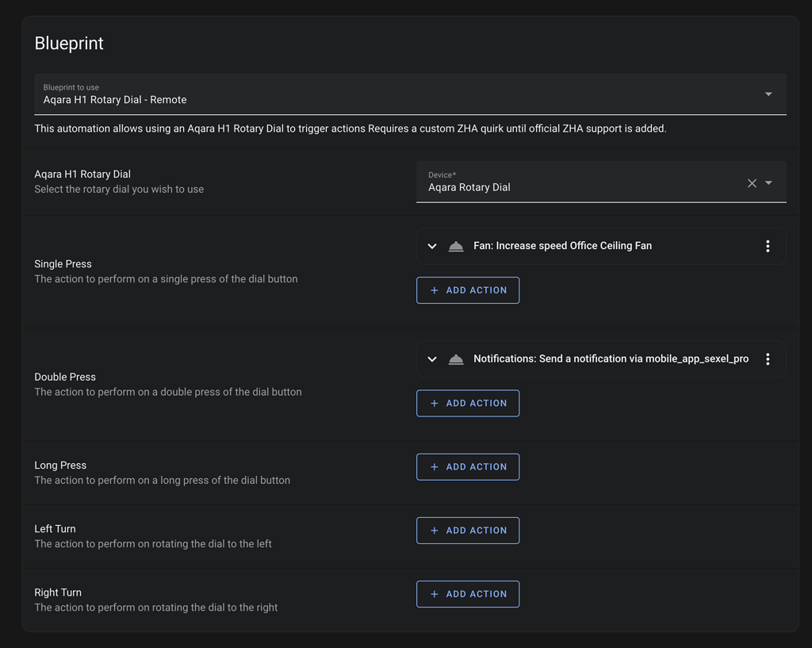This screenshot has height=648, width=812.
Task: Open three-dot menu for Notifications action
Action: point(768,359)
